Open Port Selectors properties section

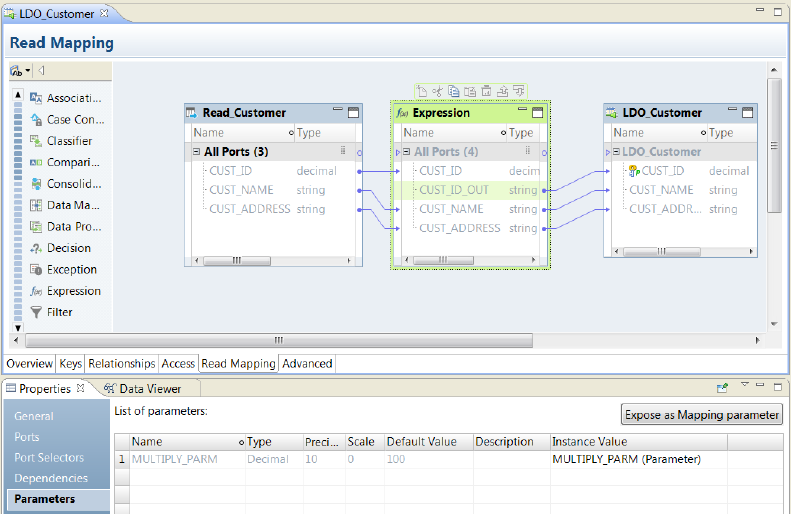[49, 458]
